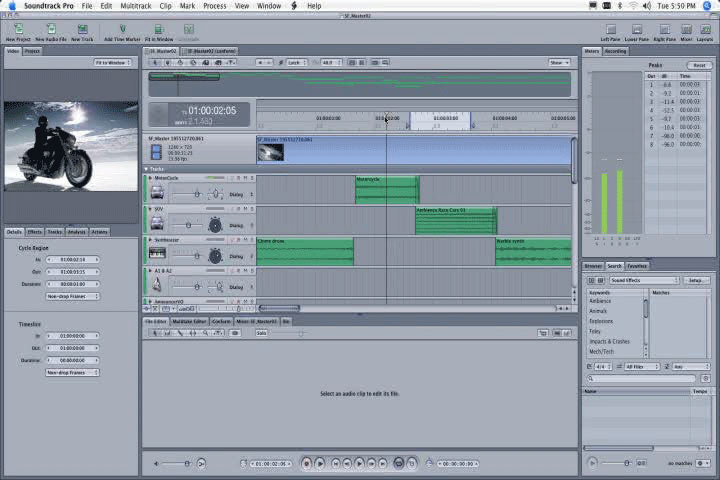Solo the A1 & A2 track

pyautogui.click(x=252, y=271)
